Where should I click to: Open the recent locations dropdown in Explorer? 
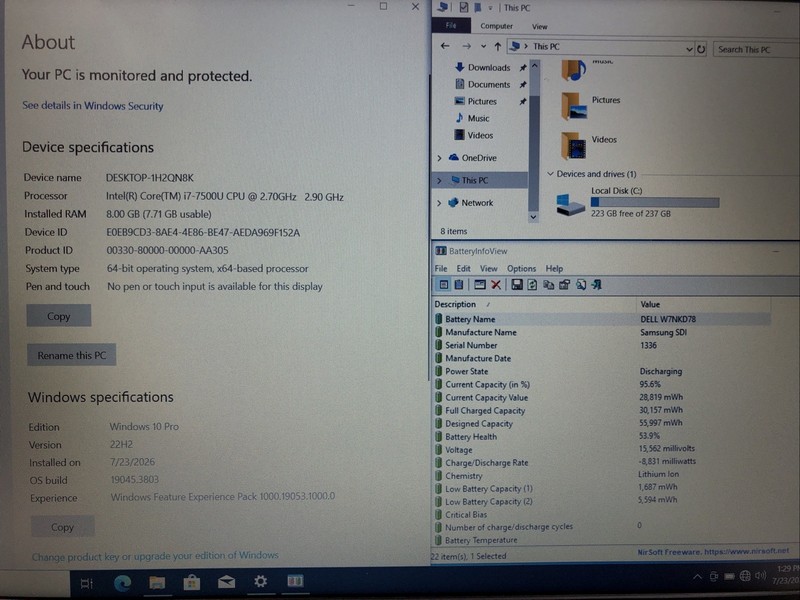tap(483, 46)
